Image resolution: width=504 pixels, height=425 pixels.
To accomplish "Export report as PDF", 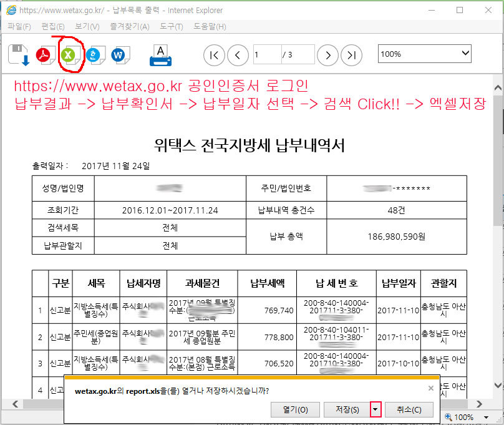I will 46,55.
